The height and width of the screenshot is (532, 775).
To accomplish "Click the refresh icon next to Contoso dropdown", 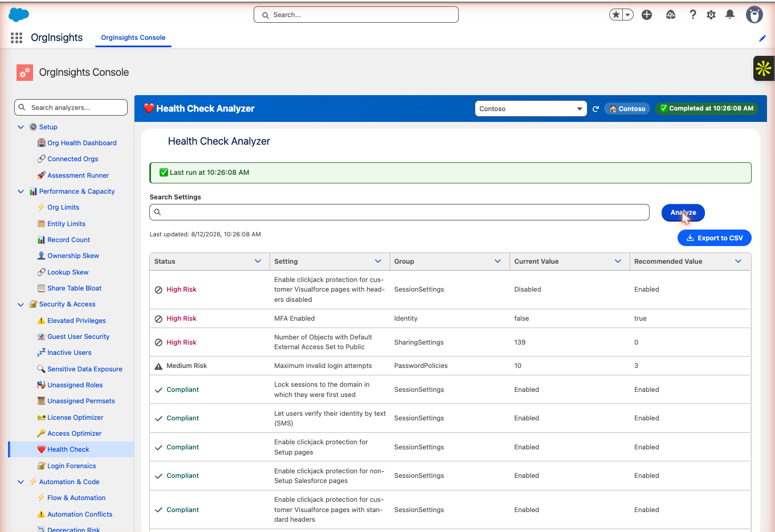I will tap(595, 109).
